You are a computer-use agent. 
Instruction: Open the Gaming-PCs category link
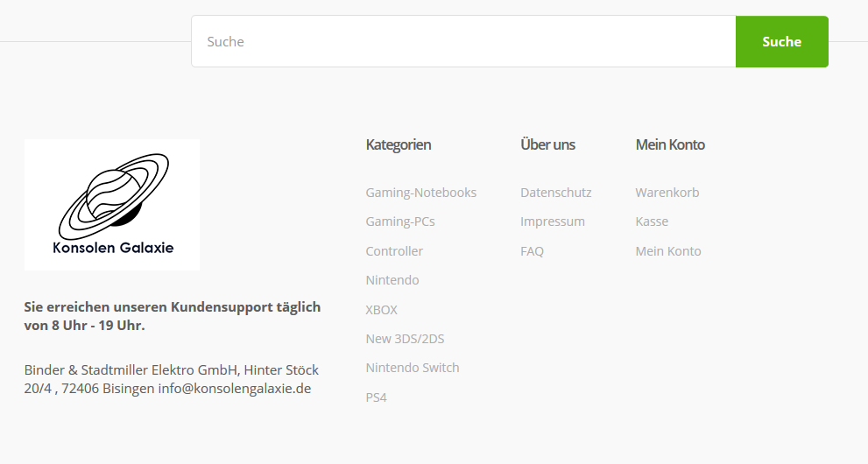click(x=400, y=221)
